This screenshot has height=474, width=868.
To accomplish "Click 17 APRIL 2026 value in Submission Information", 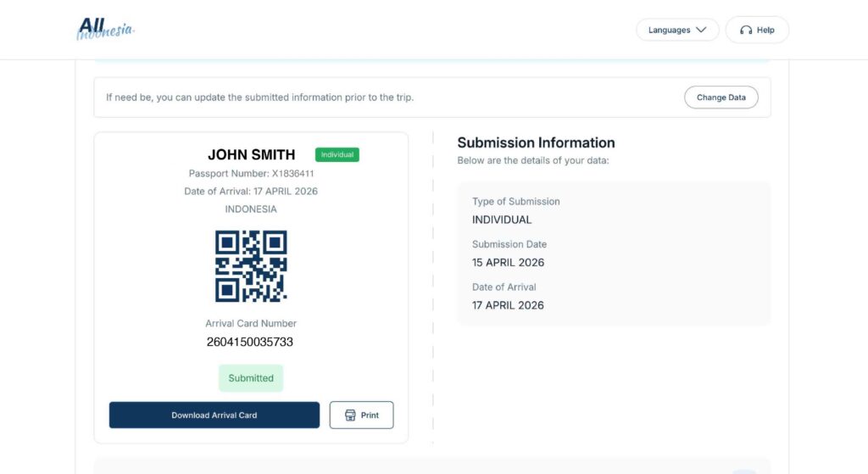I will point(508,305).
